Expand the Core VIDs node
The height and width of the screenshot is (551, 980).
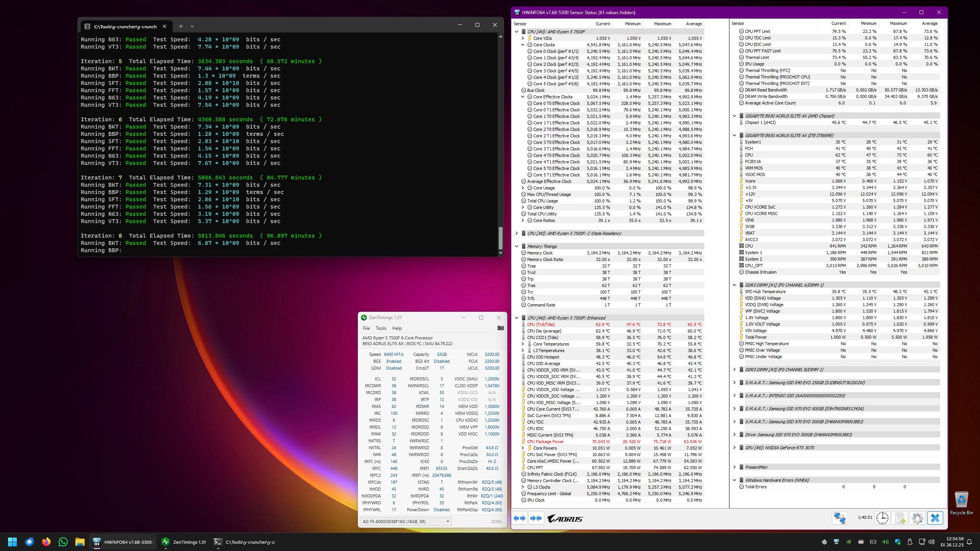click(523, 38)
